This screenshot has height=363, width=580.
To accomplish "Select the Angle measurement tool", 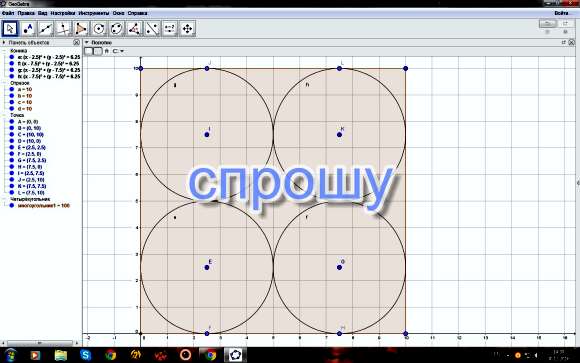I will [134, 28].
